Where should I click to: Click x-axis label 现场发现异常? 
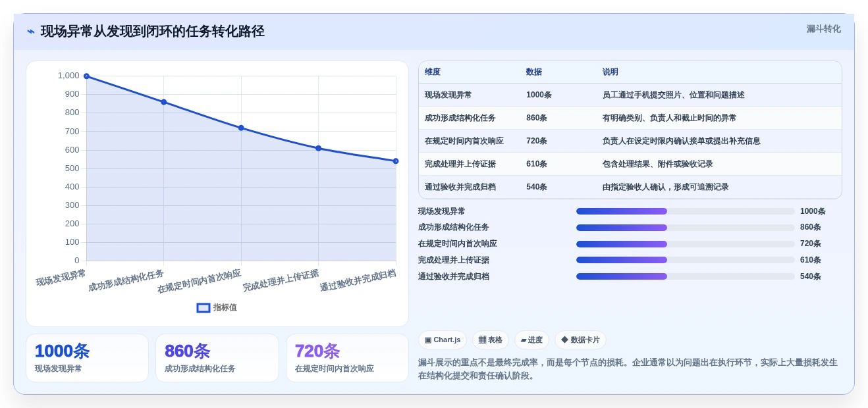click(61, 278)
